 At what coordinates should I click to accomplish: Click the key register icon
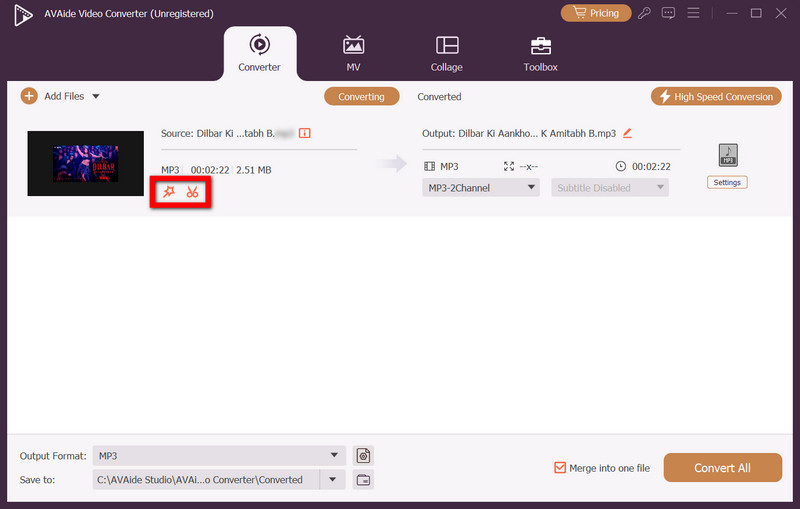646,13
